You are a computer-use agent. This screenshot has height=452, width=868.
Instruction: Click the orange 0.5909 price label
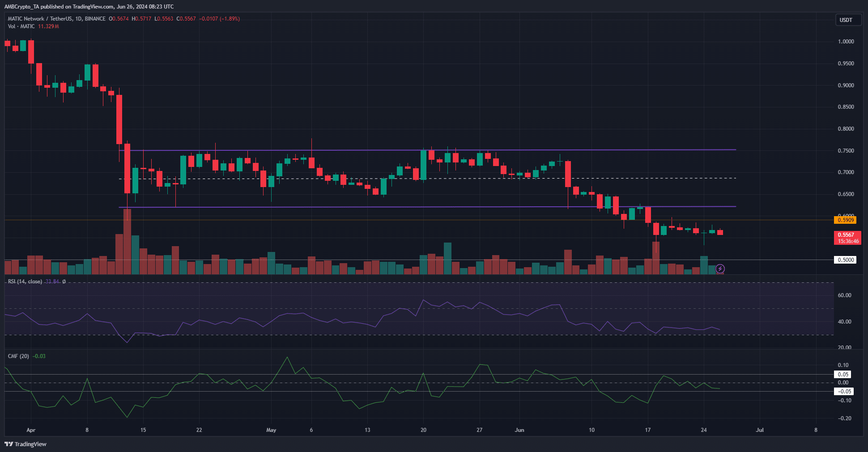(846, 220)
